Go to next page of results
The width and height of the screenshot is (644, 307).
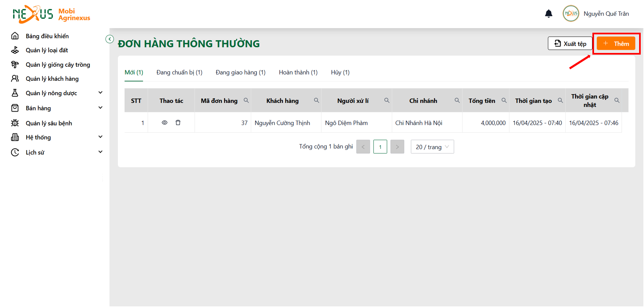(397, 147)
